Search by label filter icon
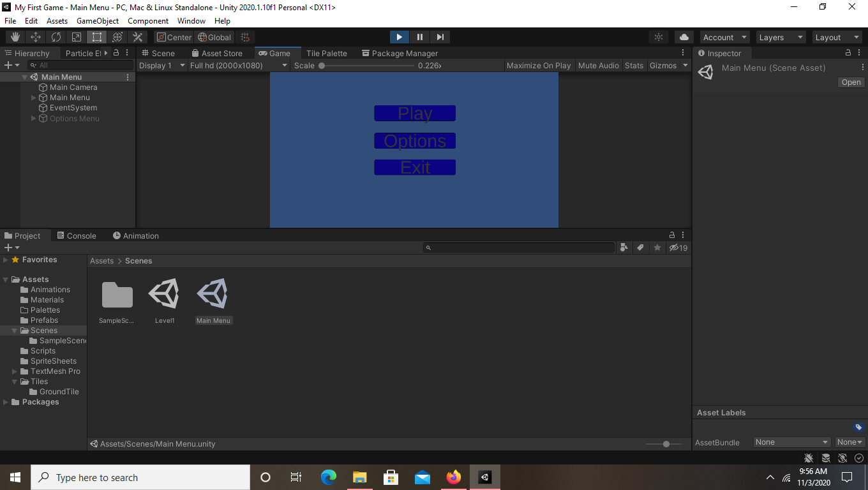Image resolution: width=868 pixels, height=490 pixels. [x=640, y=248]
